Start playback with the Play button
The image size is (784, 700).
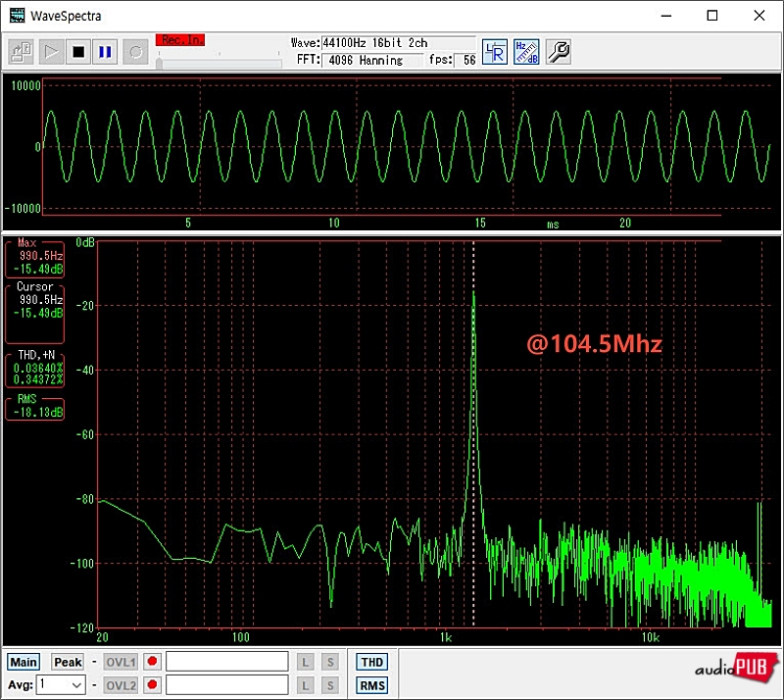click(x=51, y=52)
